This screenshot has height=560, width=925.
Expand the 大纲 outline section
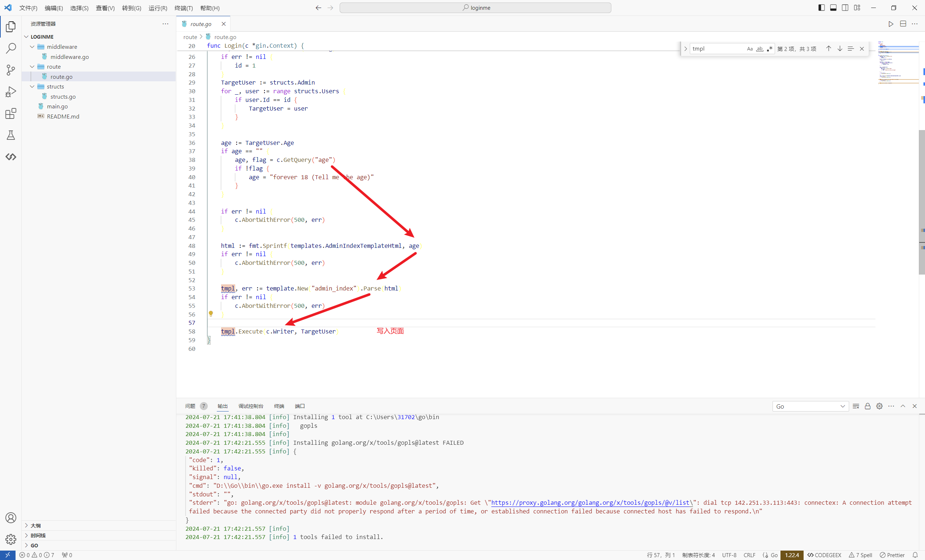pyautogui.click(x=99, y=525)
